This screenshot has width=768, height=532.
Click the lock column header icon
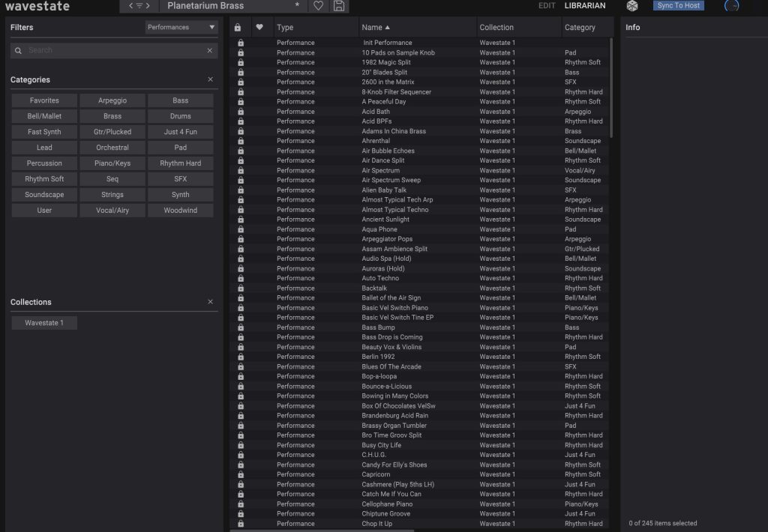[x=238, y=28]
